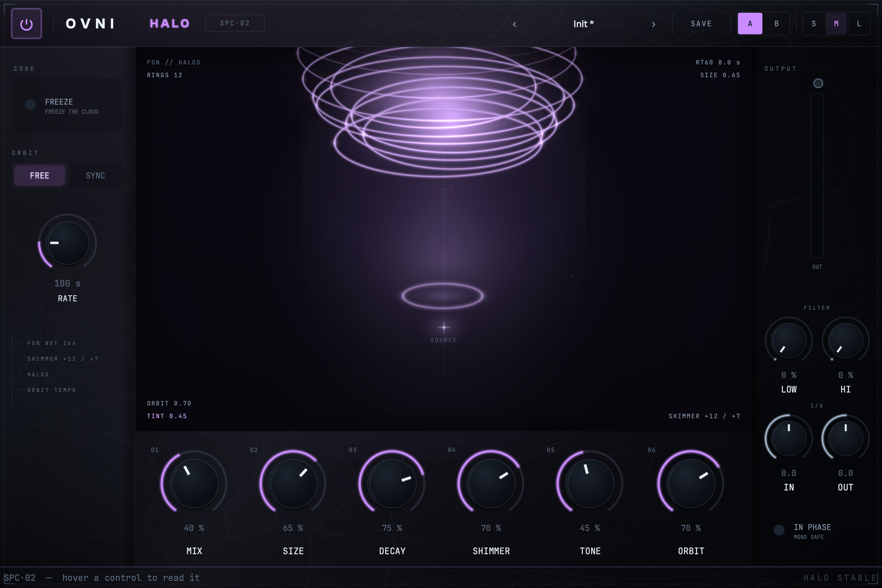Click the 0.0 OUT value readout

click(x=845, y=473)
